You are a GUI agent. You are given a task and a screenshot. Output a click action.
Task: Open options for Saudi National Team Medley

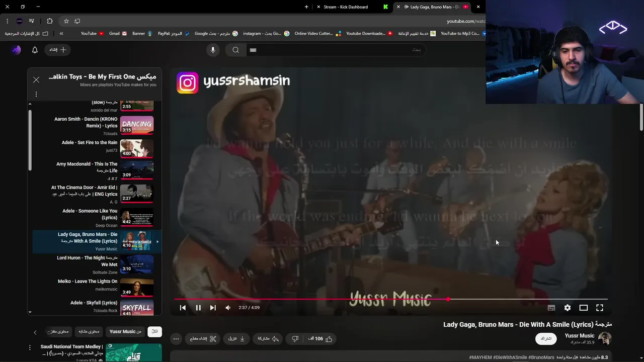click(x=30, y=347)
